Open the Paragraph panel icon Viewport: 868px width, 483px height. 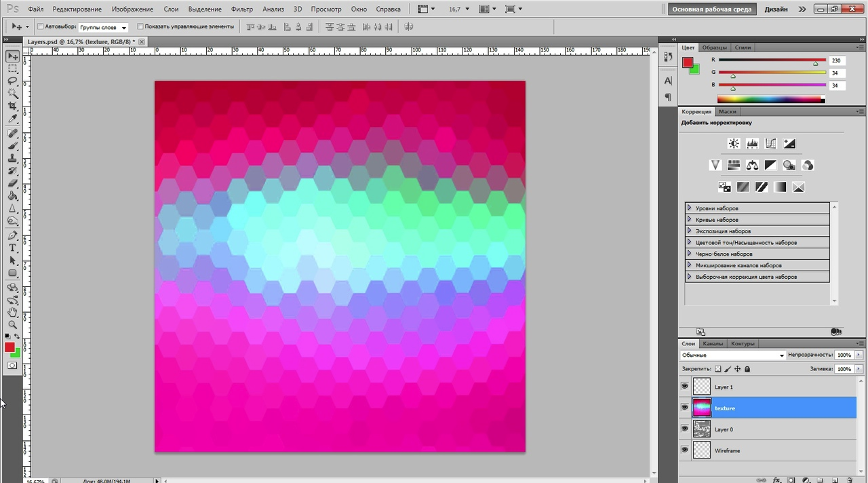click(x=668, y=97)
